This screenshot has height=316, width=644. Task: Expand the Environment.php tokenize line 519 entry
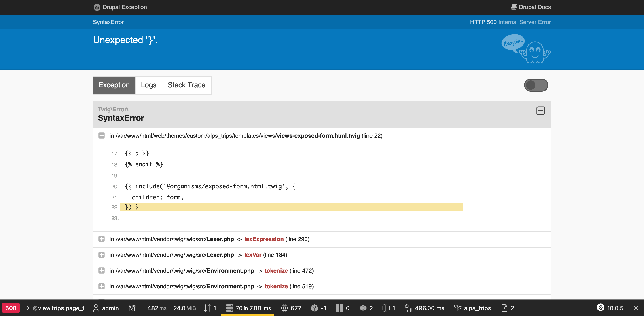pyautogui.click(x=101, y=286)
